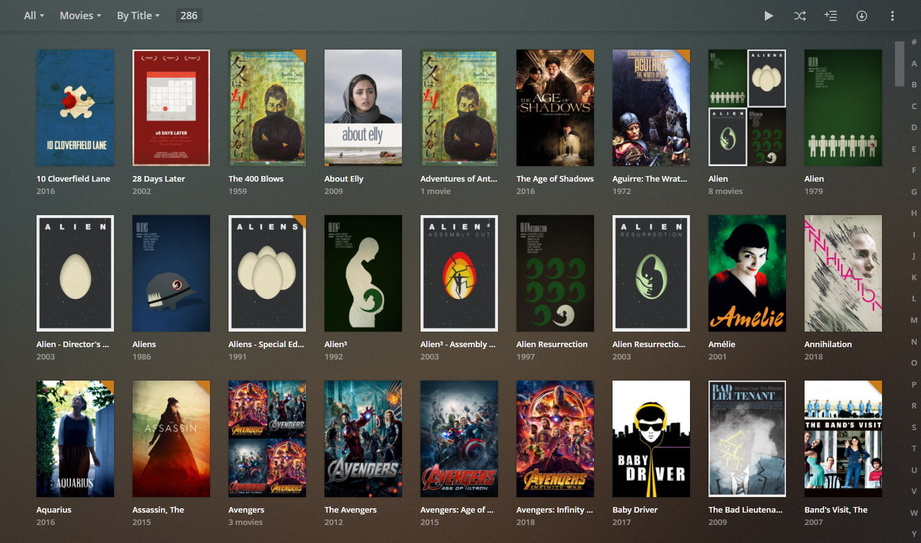Play all movies in the library
Viewport: 921px width, 543px height.
[768, 16]
